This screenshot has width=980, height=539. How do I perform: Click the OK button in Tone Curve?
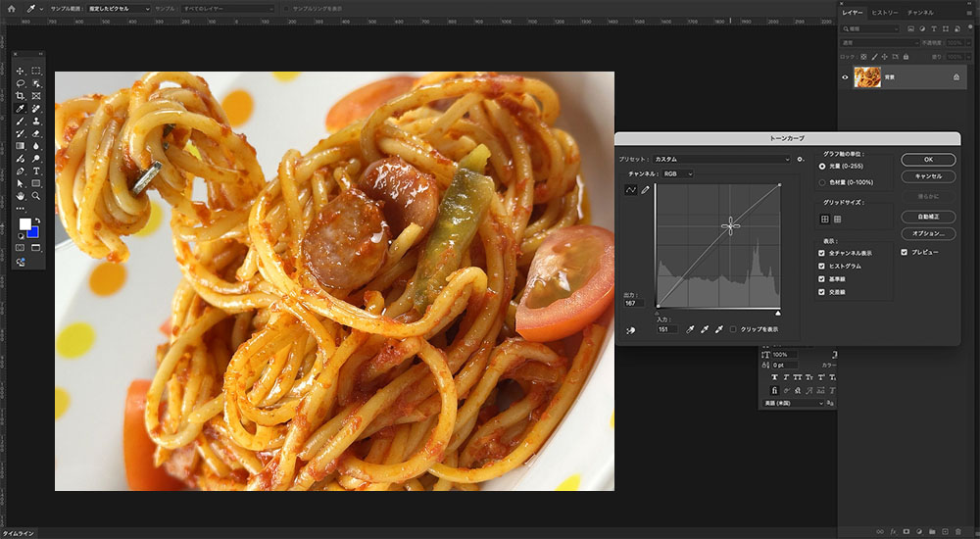[x=927, y=159]
